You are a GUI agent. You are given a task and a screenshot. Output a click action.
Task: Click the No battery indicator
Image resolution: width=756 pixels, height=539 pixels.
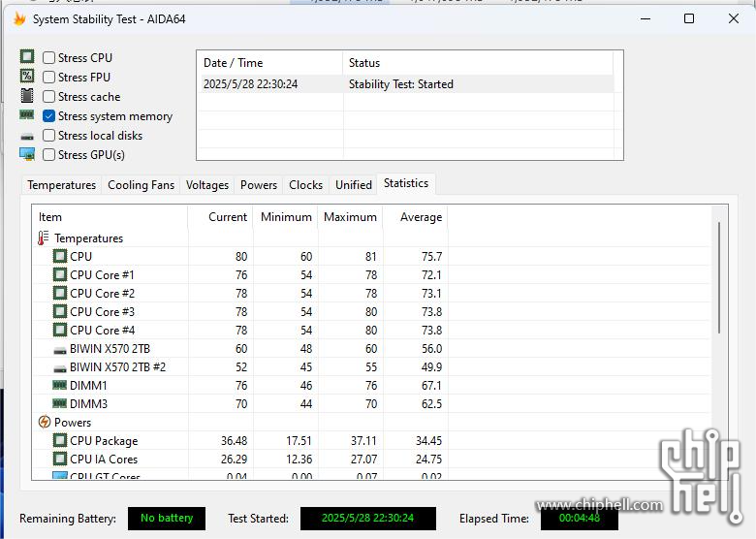click(x=167, y=519)
